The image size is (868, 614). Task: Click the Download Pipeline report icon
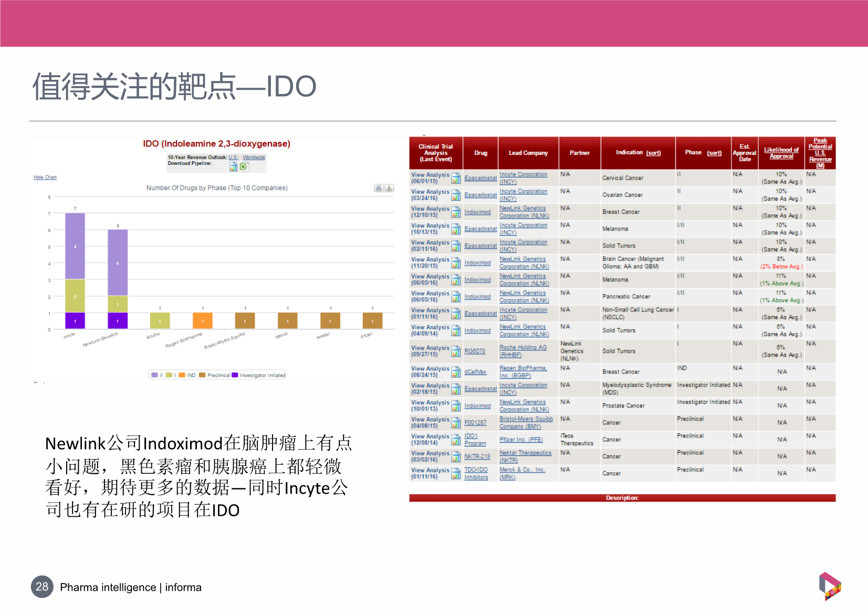[233, 166]
